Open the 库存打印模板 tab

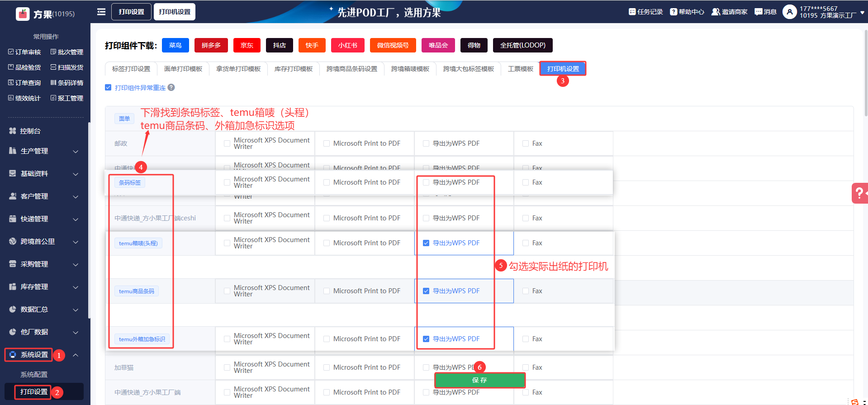tap(294, 69)
